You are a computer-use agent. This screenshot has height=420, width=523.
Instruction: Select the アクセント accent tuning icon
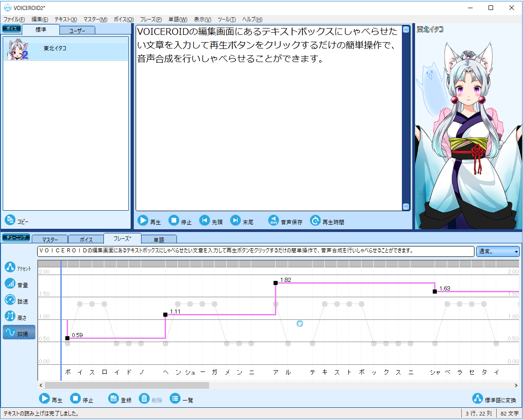click(x=10, y=267)
